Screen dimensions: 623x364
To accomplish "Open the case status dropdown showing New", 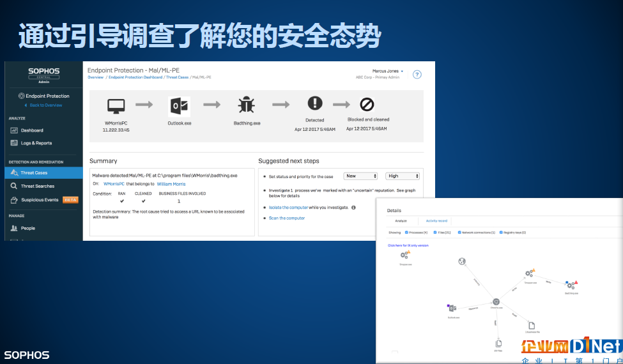I will 360,176.
